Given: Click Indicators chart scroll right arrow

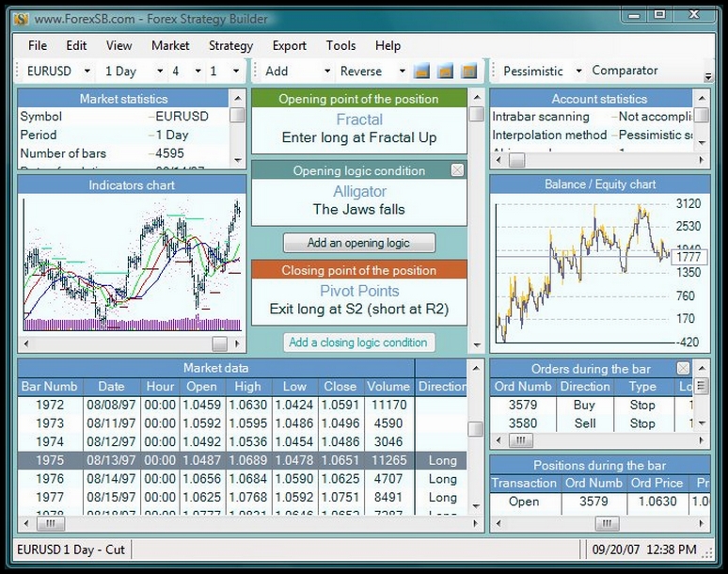Looking at the screenshot, I should pyautogui.click(x=238, y=343).
